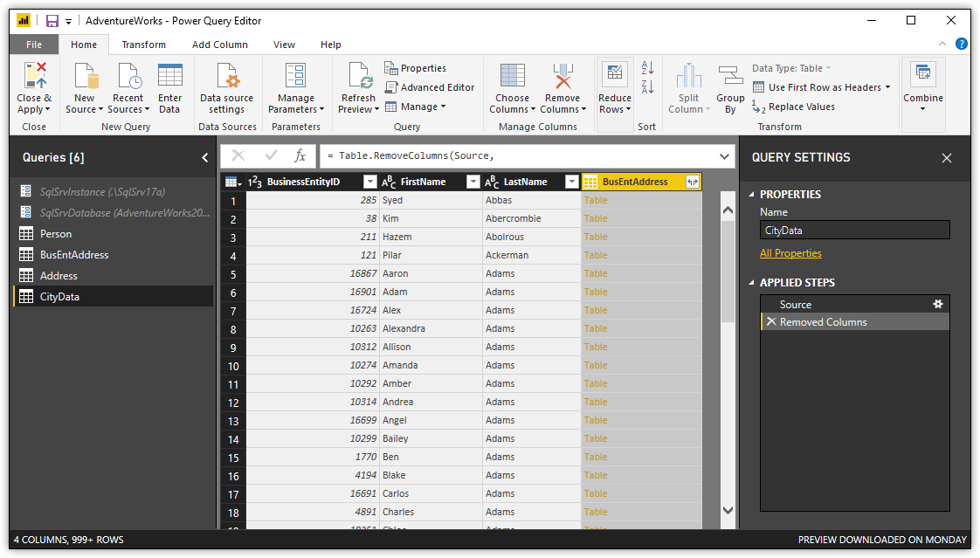Select the Removed Columns applied step
The height and width of the screenshot is (558, 980).
tap(854, 322)
